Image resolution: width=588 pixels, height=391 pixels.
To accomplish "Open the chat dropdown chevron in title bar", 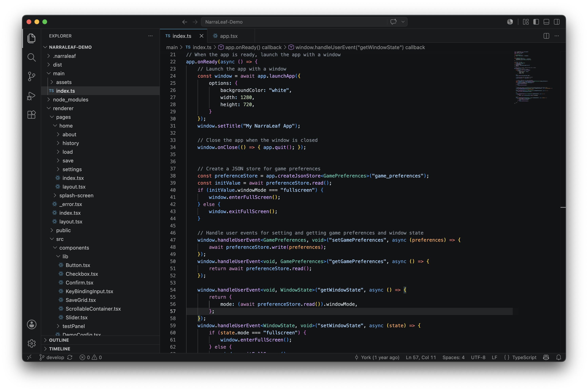I will (x=403, y=22).
